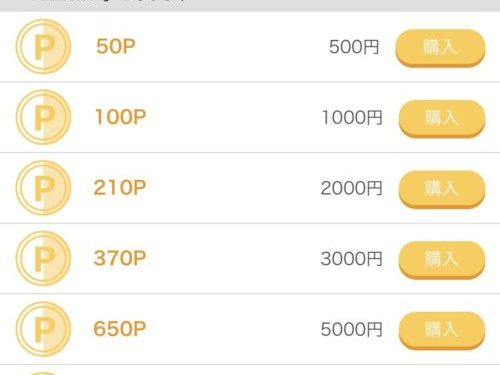
Task: Buy the 50P pack for 500円
Action: (x=440, y=48)
